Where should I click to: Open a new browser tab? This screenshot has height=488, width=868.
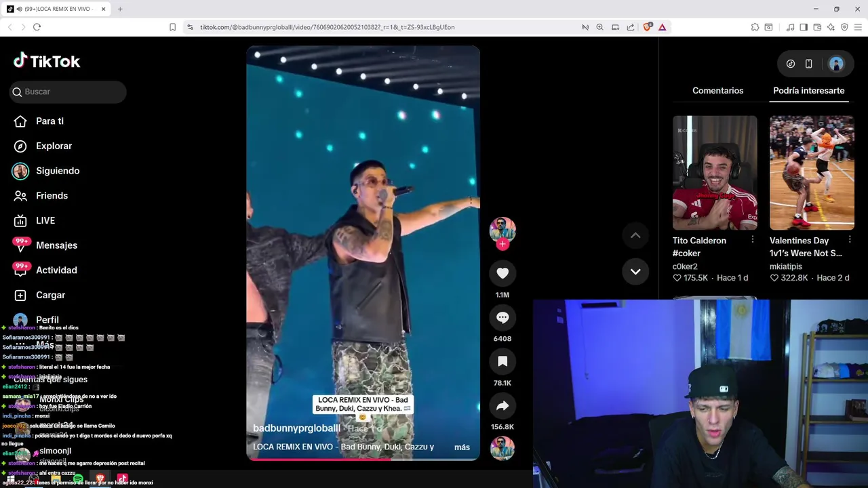click(x=120, y=9)
